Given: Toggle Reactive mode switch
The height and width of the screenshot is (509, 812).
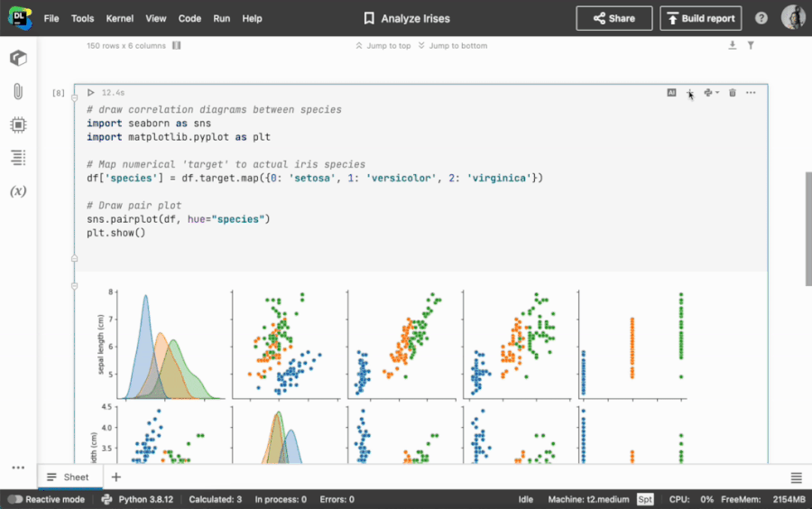Looking at the screenshot, I should point(15,499).
